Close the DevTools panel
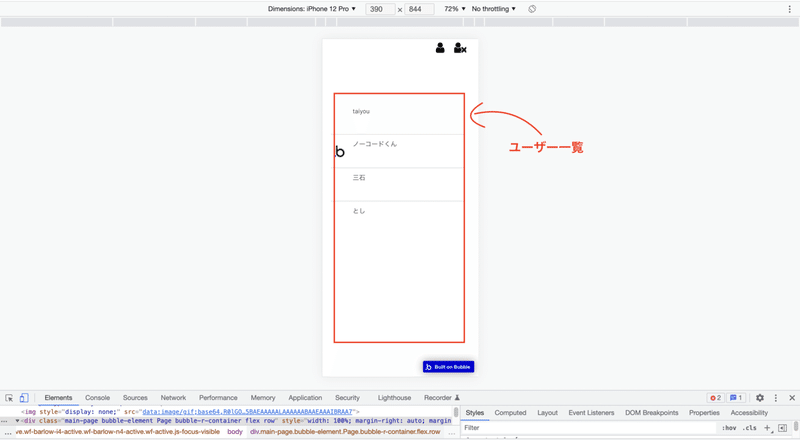Screen dimensions: 800x440 pos(792,398)
